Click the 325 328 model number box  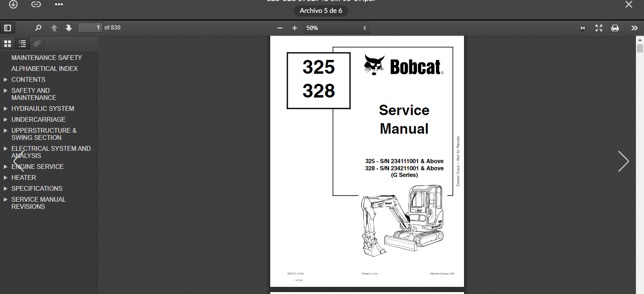point(319,80)
